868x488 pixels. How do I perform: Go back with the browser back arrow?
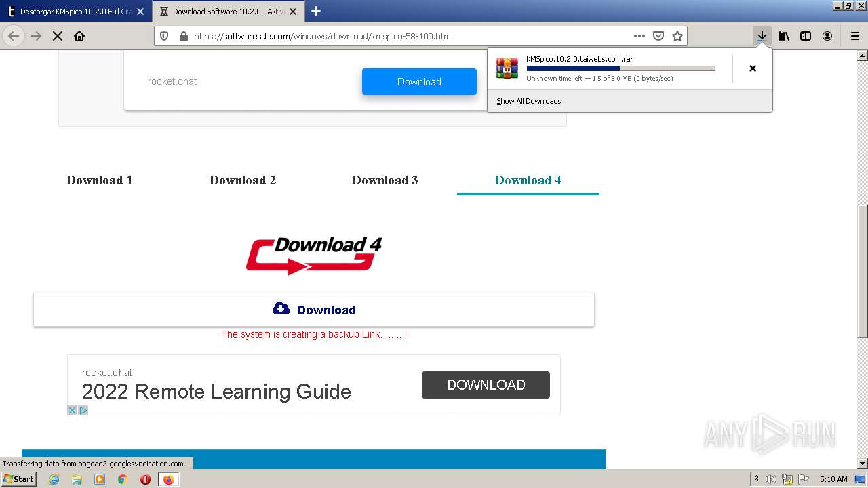click(14, 36)
